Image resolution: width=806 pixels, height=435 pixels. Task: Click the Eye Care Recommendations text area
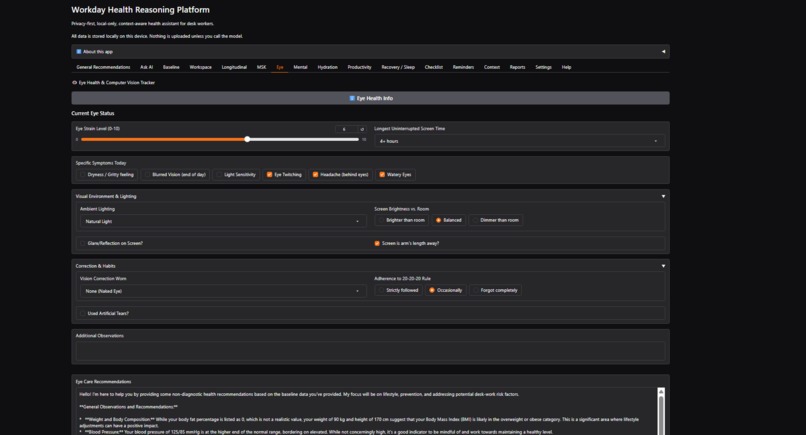tap(367, 411)
